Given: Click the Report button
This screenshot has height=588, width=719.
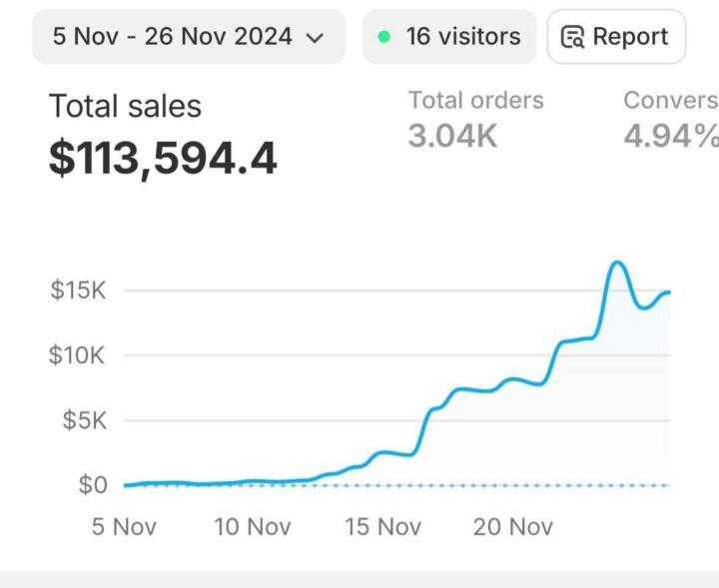Looking at the screenshot, I should [616, 37].
